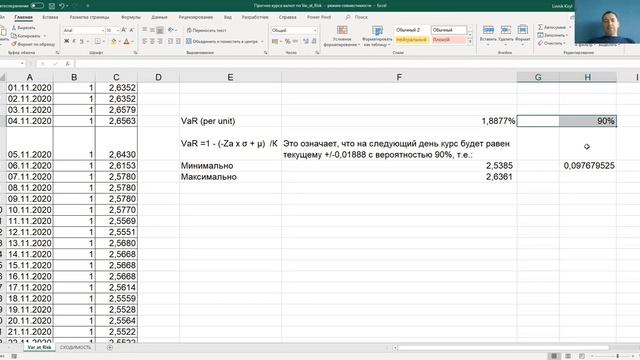The width and height of the screenshot is (640, 360).
Task: Click the Increase Decimal icon
Action: (306, 41)
